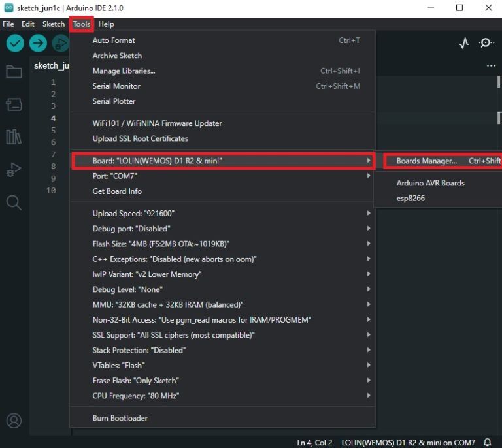This screenshot has width=502, height=448.
Task: Click the Upload arrow button
Action: [38, 43]
